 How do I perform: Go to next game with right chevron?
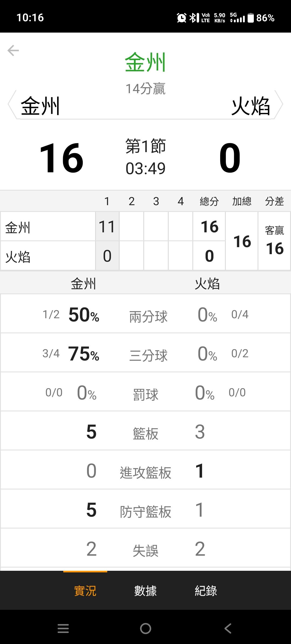279,104
